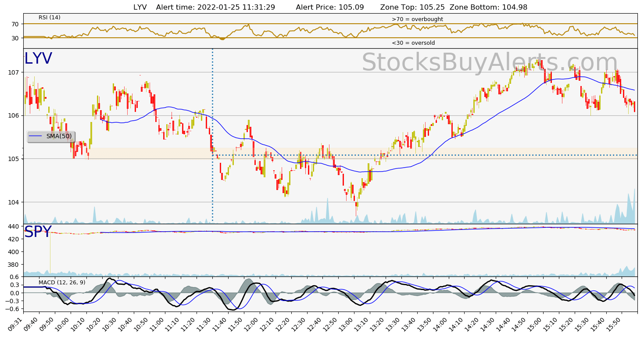
Task: Click the RSI 30 axis label
Action: pos(16,38)
